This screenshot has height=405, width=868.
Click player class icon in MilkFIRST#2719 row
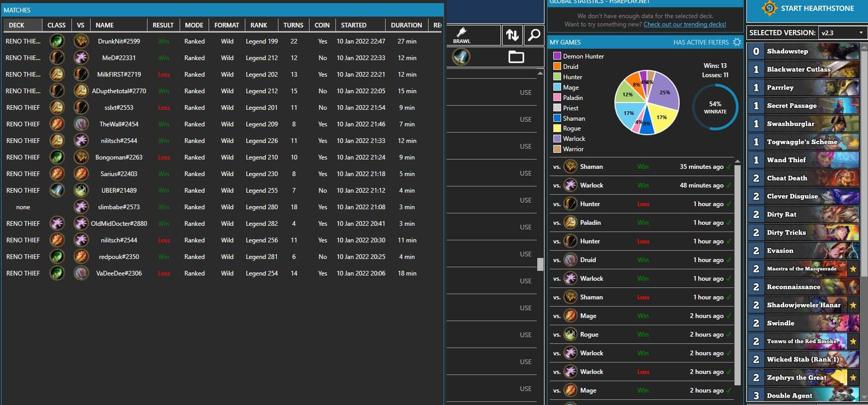(57, 74)
